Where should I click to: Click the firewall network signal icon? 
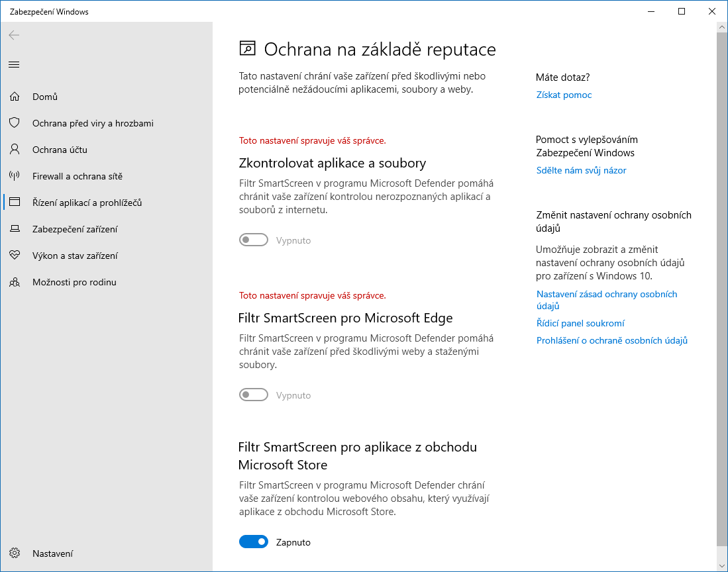15,176
